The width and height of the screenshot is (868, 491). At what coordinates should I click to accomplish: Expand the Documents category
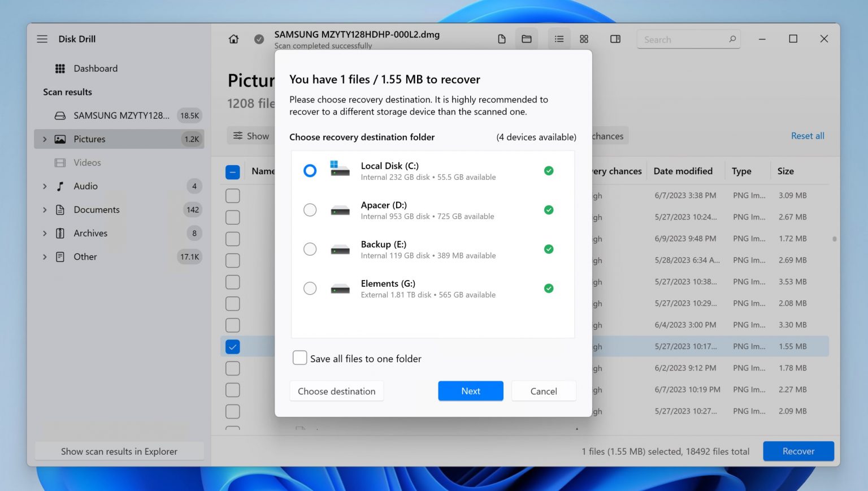click(45, 209)
